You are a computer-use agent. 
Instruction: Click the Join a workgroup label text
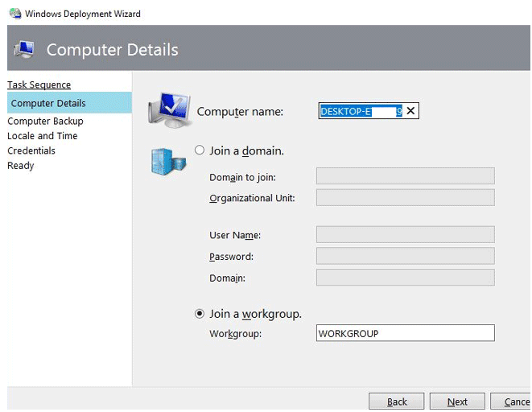[255, 314]
